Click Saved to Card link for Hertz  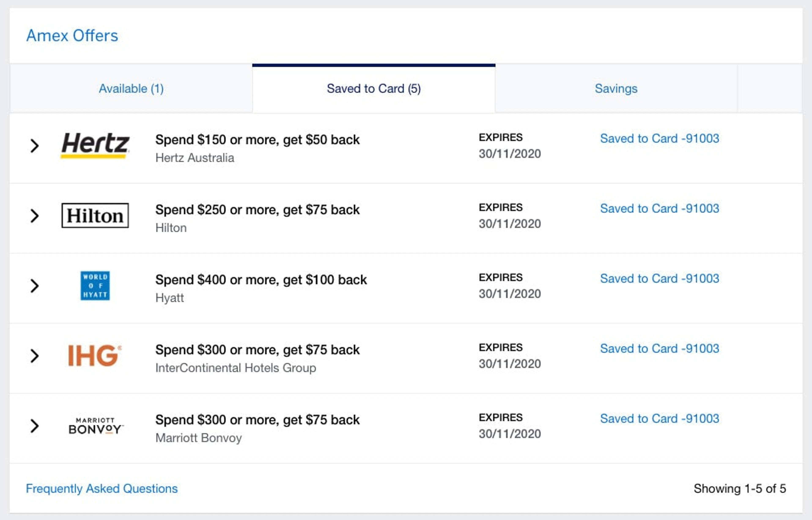[x=659, y=138]
